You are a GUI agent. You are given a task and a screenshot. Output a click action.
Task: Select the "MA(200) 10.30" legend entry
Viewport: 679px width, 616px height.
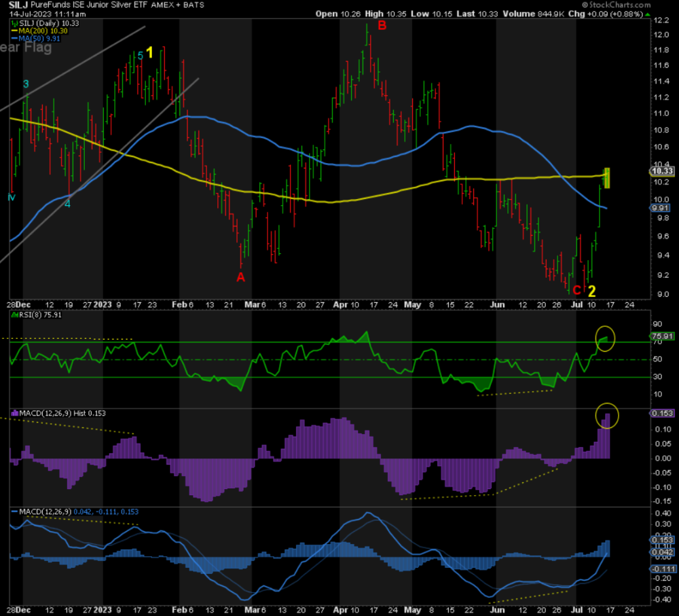pyautogui.click(x=40, y=31)
